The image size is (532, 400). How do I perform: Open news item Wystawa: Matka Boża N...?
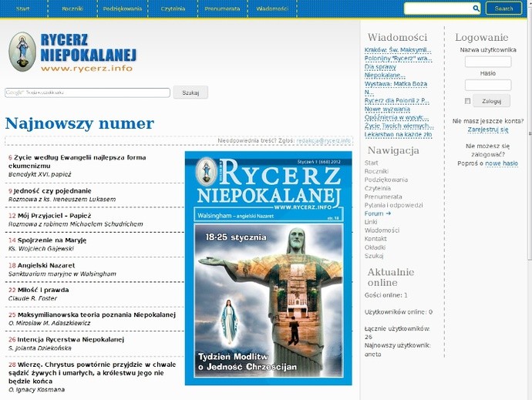(x=396, y=88)
